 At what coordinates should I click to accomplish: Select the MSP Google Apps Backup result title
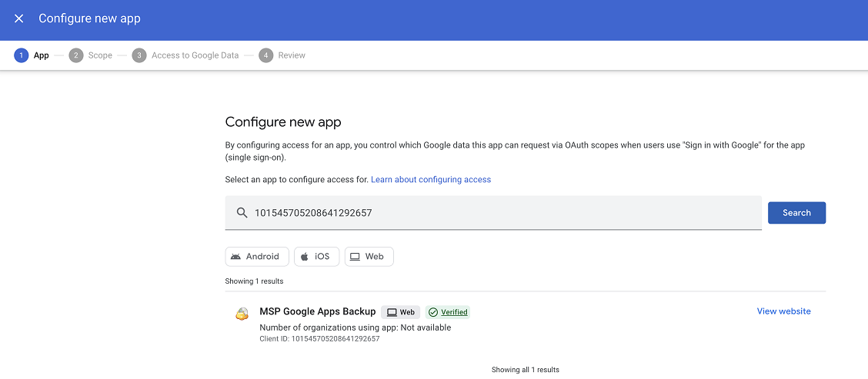(x=318, y=311)
